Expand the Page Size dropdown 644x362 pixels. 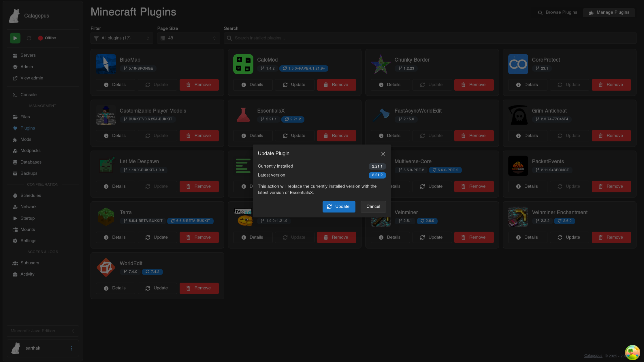(x=188, y=38)
